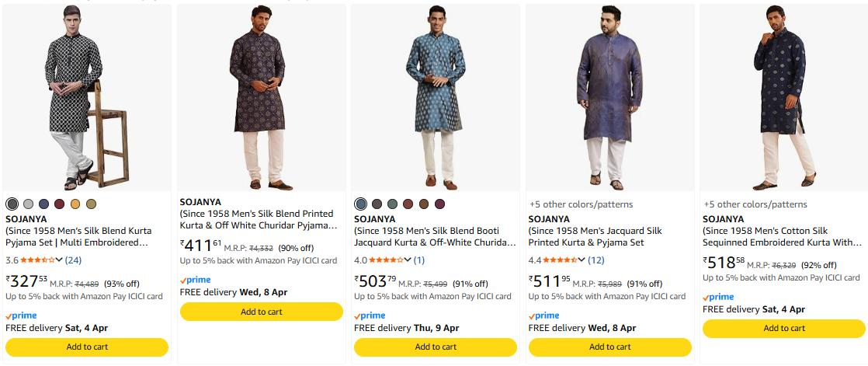Expand the 3.6 star rating dropdown
Viewport: 868px width, 366px height.
tap(60, 260)
